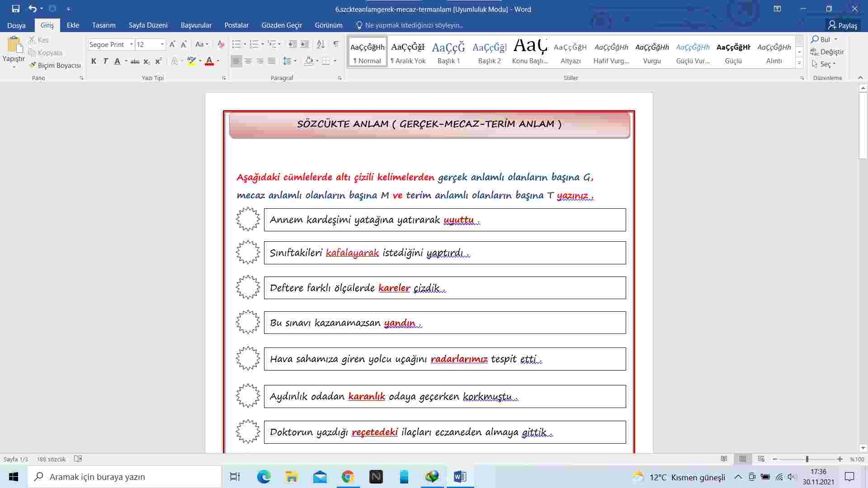This screenshot has width=868, height=488.
Task: Decrease font size with shrink font icon
Action: click(x=184, y=44)
